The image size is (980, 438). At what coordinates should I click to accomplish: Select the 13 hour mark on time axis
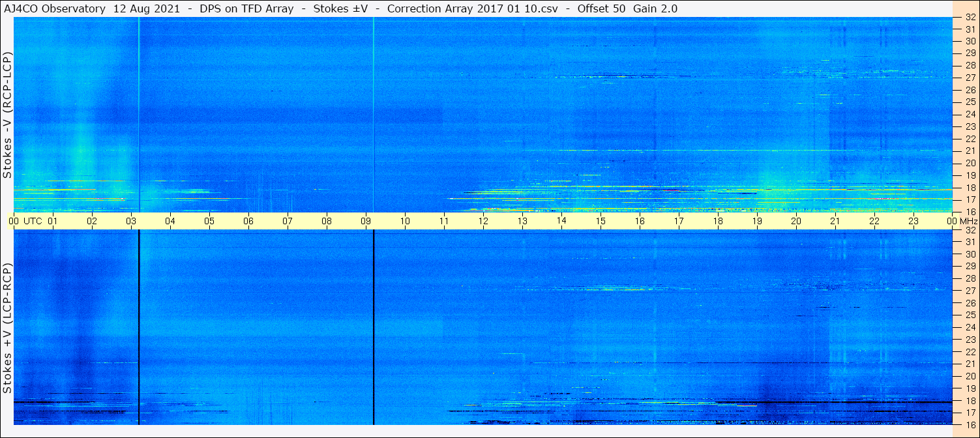(522, 221)
